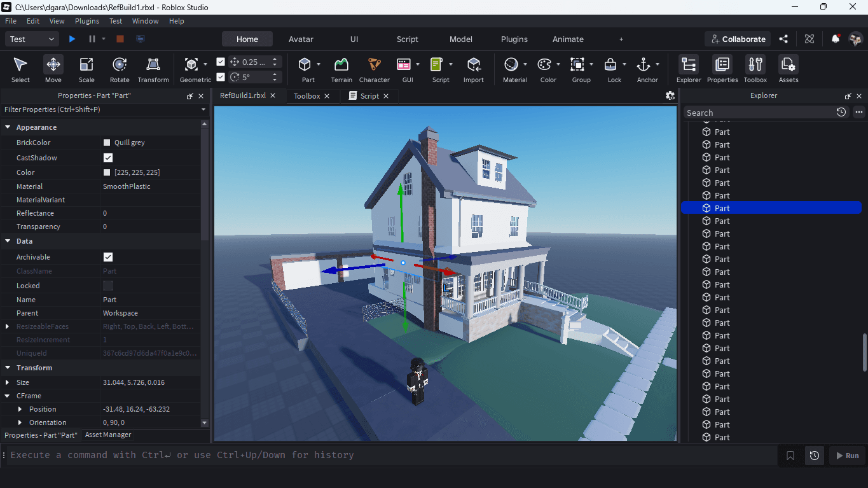Click the Color tool icon

point(544,64)
